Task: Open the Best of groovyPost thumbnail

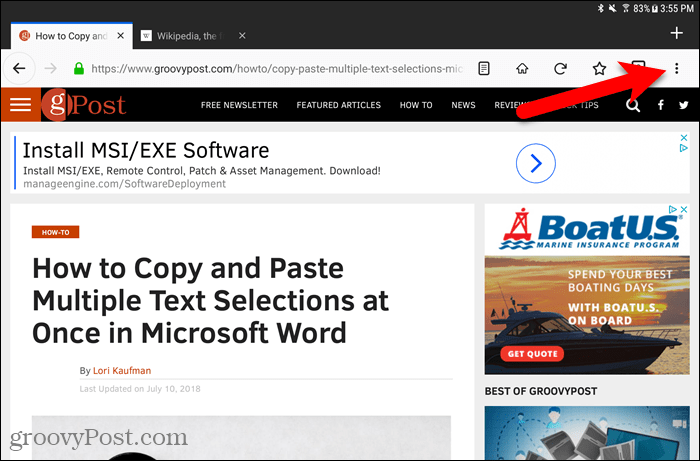Action: pyautogui.click(x=588, y=432)
